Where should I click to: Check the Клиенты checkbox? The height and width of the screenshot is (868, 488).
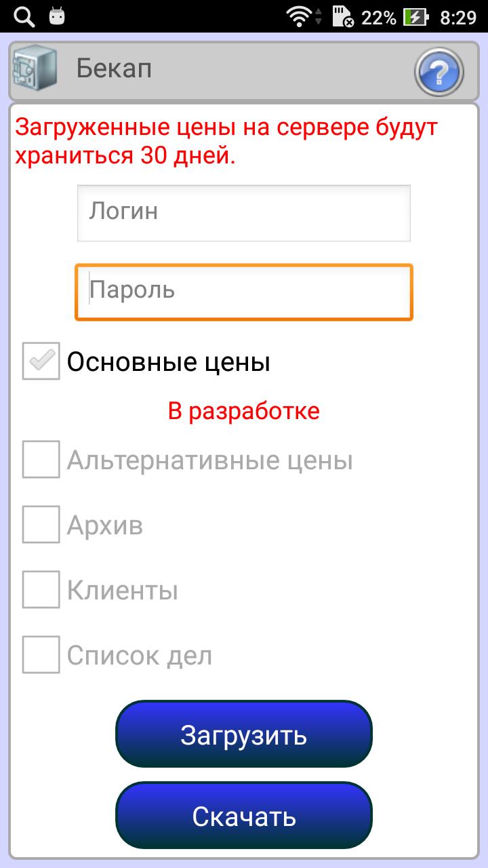pyautogui.click(x=41, y=590)
